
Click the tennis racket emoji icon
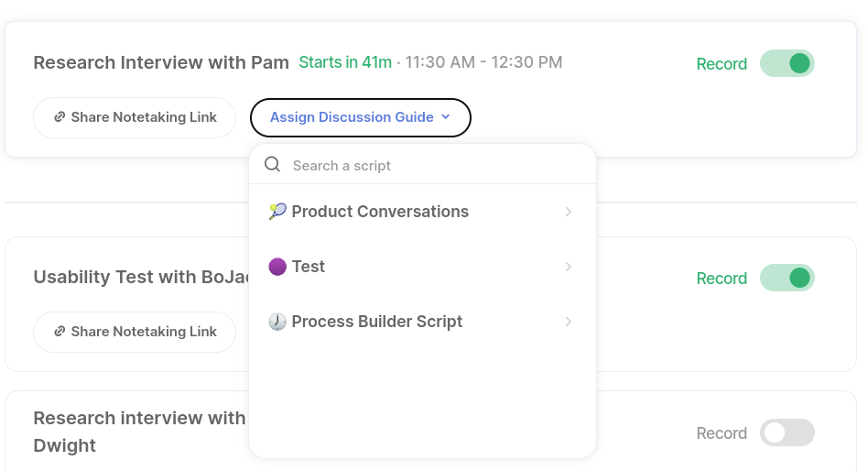(x=277, y=212)
